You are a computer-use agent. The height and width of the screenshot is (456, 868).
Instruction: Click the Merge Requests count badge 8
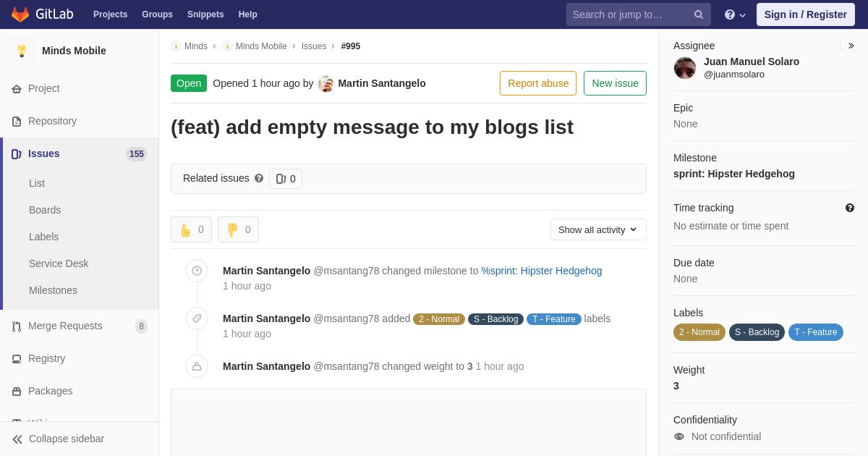tap(142, 326)
